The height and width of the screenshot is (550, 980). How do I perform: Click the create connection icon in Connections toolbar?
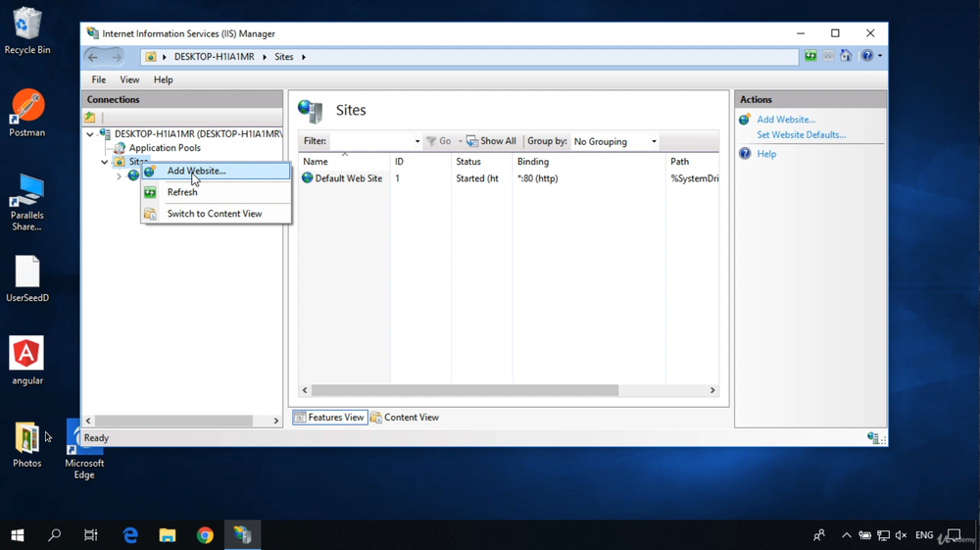point(90,117)
